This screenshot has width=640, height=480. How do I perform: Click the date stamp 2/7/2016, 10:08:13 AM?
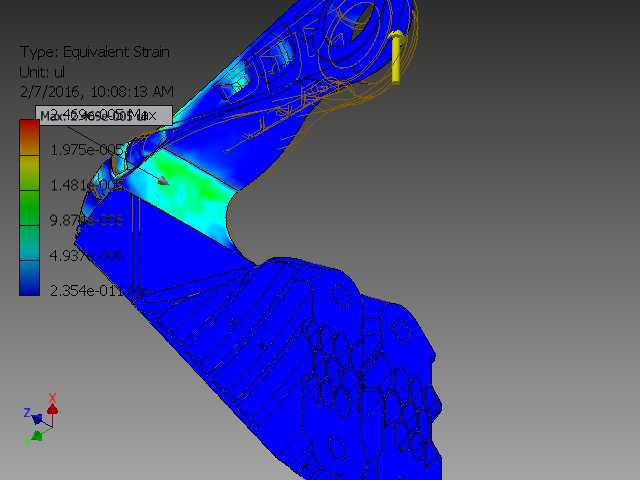click(97, 91)
